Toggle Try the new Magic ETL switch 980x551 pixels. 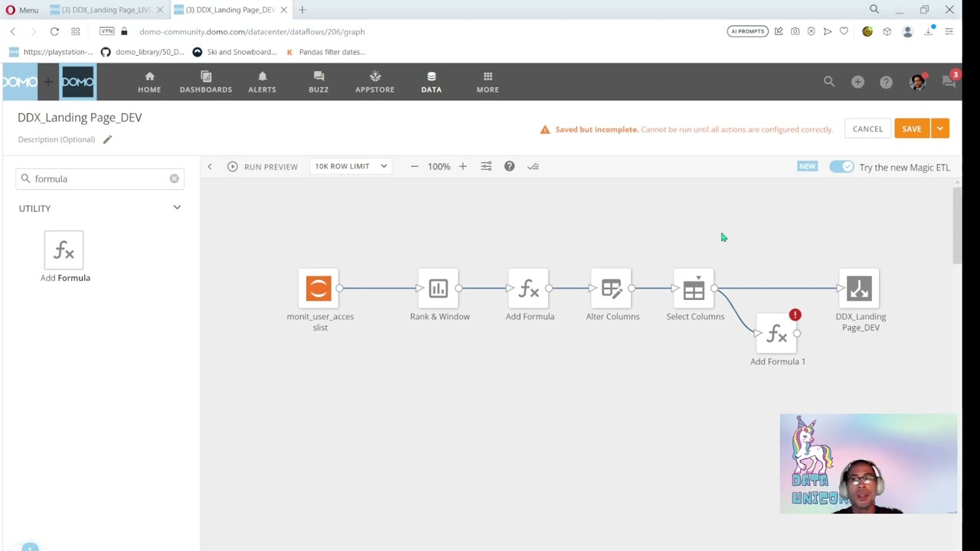pos(841,167)
